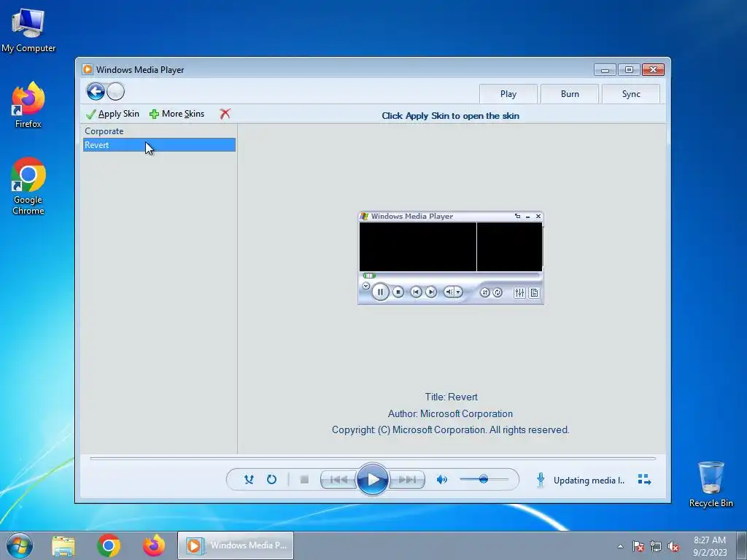Image resolution: width=747 pixels, height=560 pixels.
Task: Click playlist icon in skin preview
Action: pos(534,293)
